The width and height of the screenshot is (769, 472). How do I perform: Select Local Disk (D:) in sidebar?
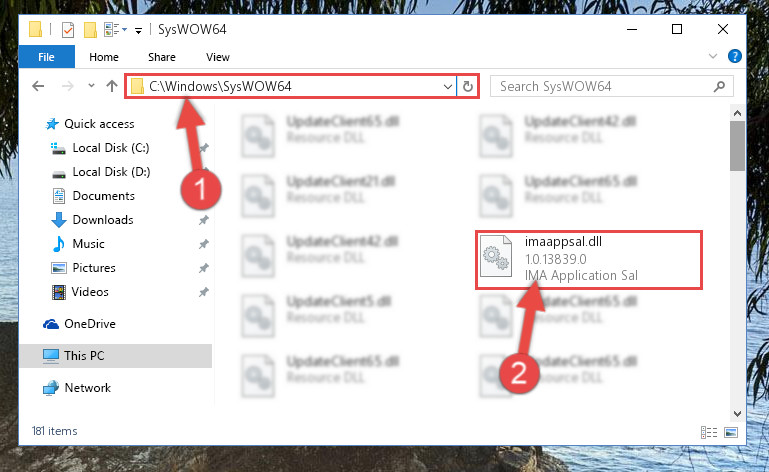111,172
